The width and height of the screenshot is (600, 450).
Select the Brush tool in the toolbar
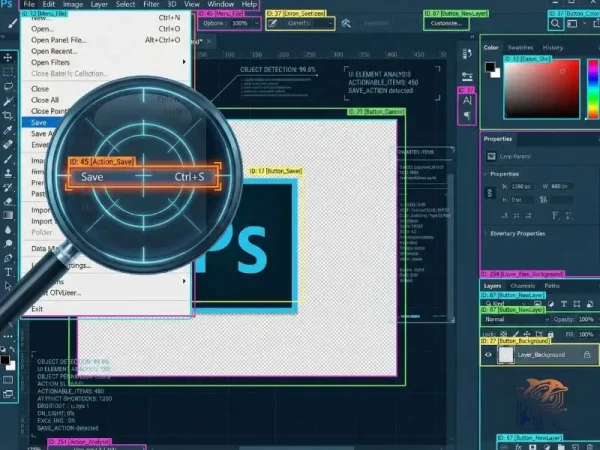click(8, 158)
